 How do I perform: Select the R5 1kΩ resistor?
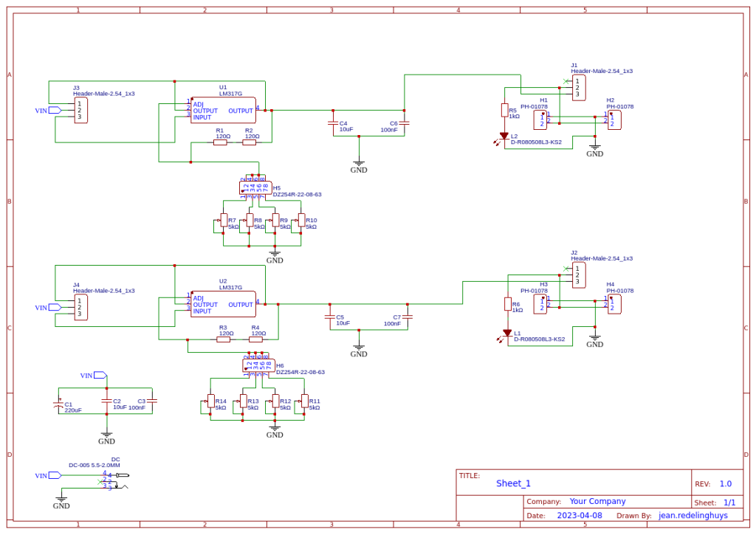pyautogui.click(x=504, y=111)
